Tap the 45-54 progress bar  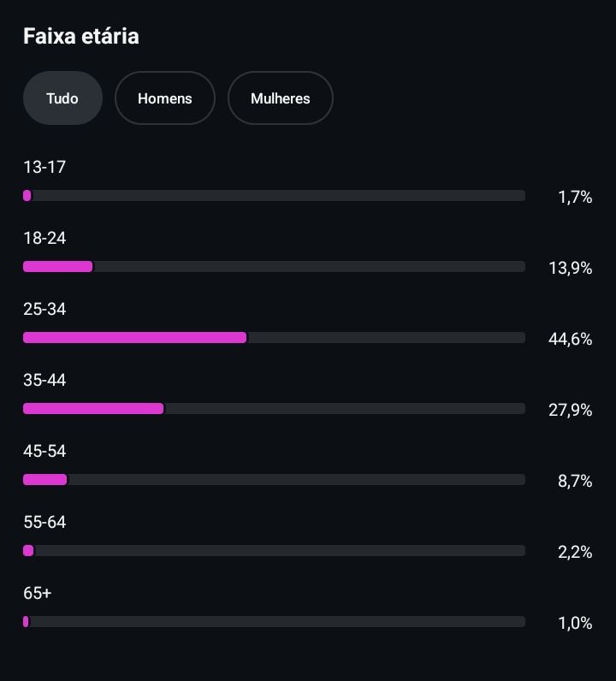tap(274, 480)
